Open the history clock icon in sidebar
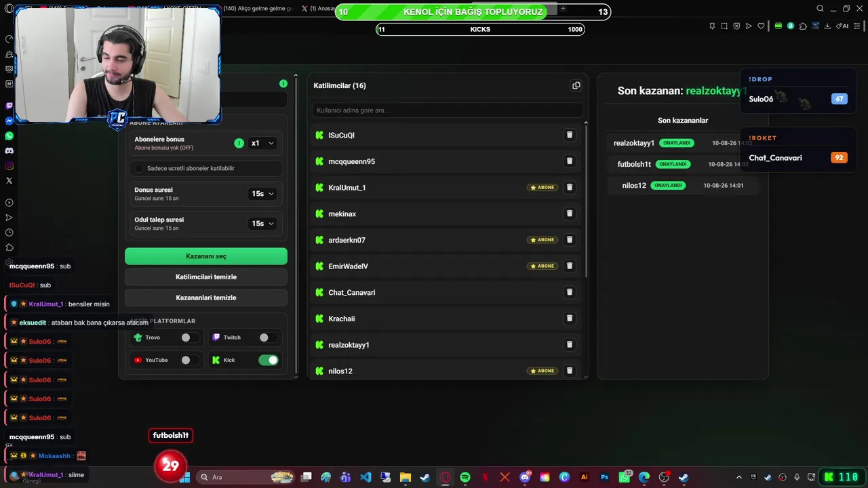This screenshot has width=868, height=488. [9, 232]
